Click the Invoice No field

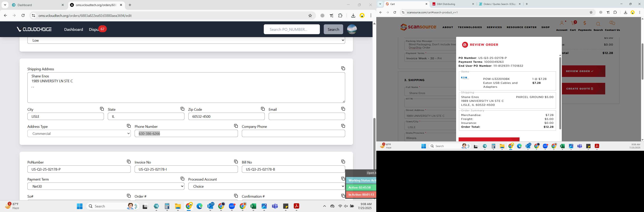[x=186, y=169]
